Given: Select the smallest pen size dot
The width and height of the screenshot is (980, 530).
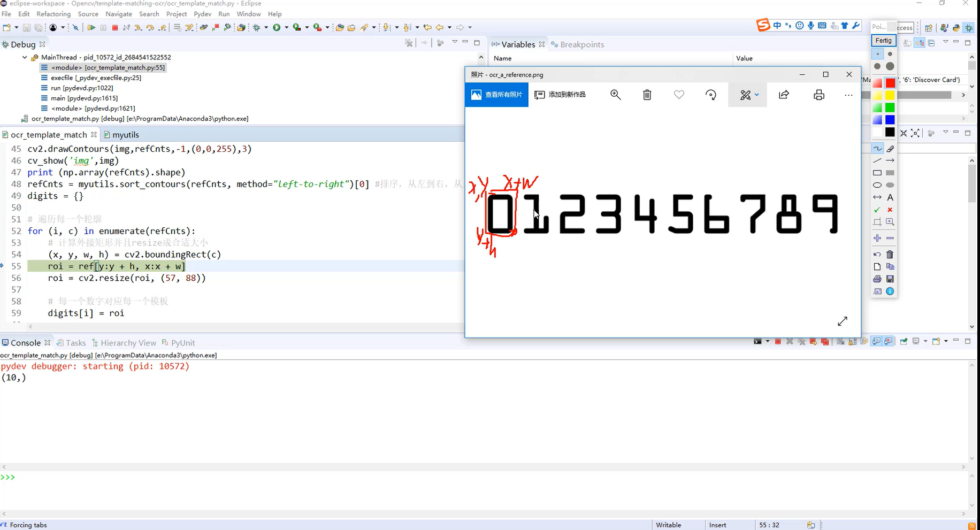Looking at the screenshot, I should 877,54.
